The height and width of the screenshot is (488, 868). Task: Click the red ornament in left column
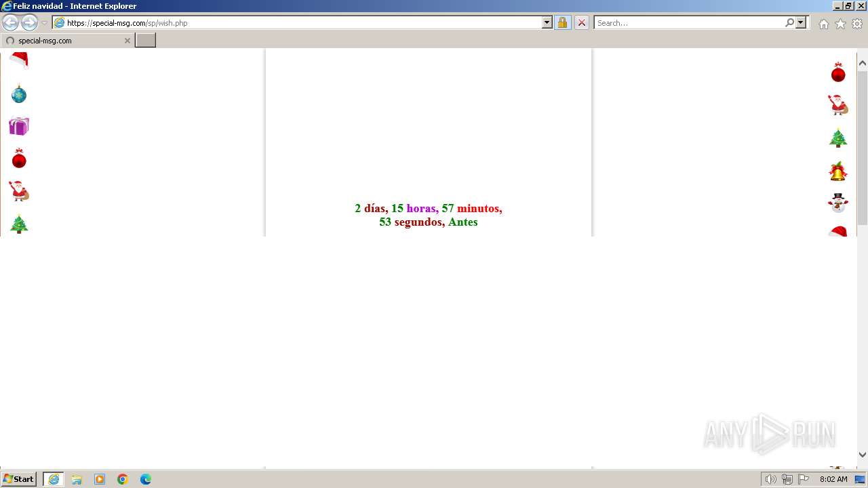tap(19, 159)
